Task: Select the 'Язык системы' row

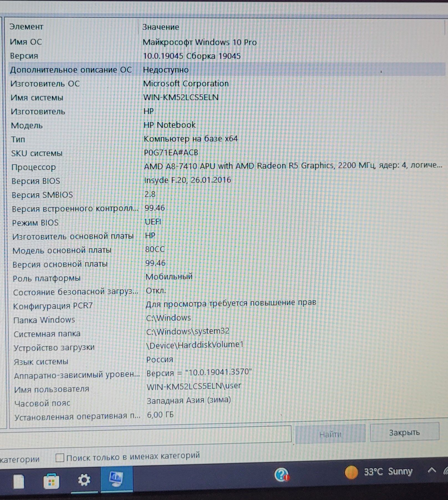Action: tap(227, 361)
